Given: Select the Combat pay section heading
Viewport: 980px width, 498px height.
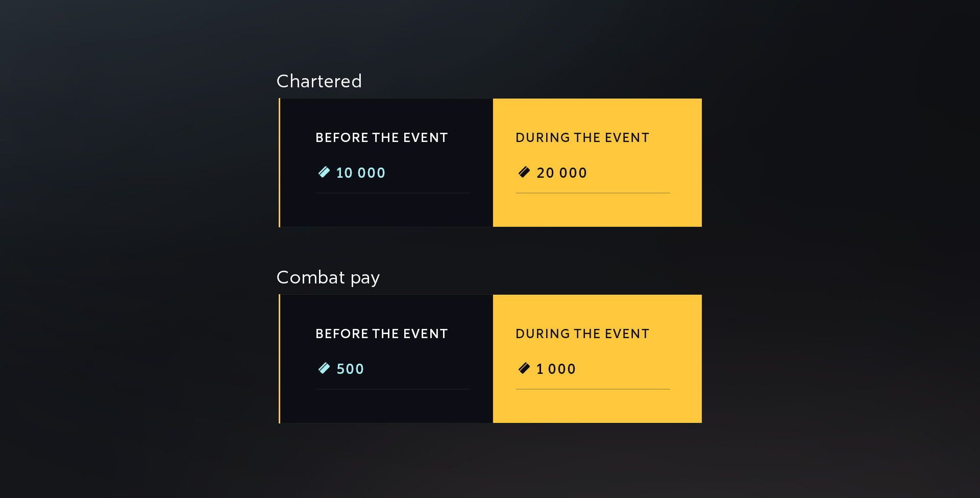Looking at the screenshot, I should coord(328,277).
